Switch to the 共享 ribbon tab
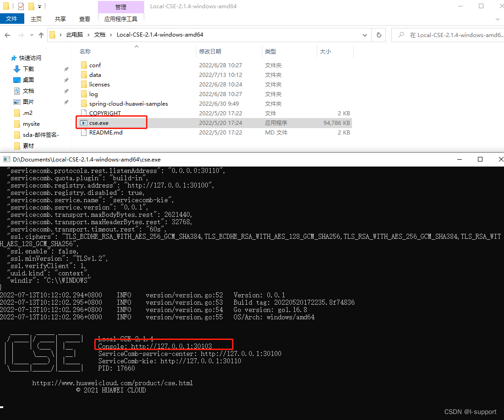This screenshot has height=420, width=504. click(60, 19)
